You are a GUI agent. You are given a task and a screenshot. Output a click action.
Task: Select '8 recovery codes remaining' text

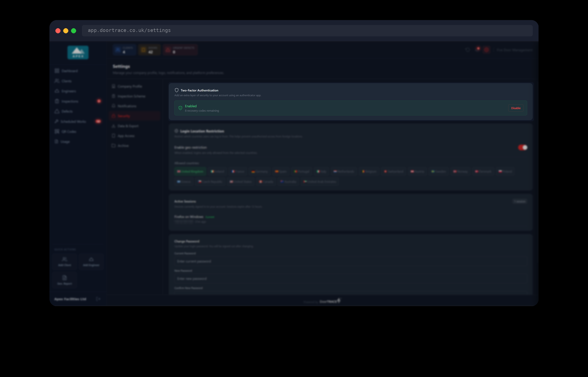point(202,111)
